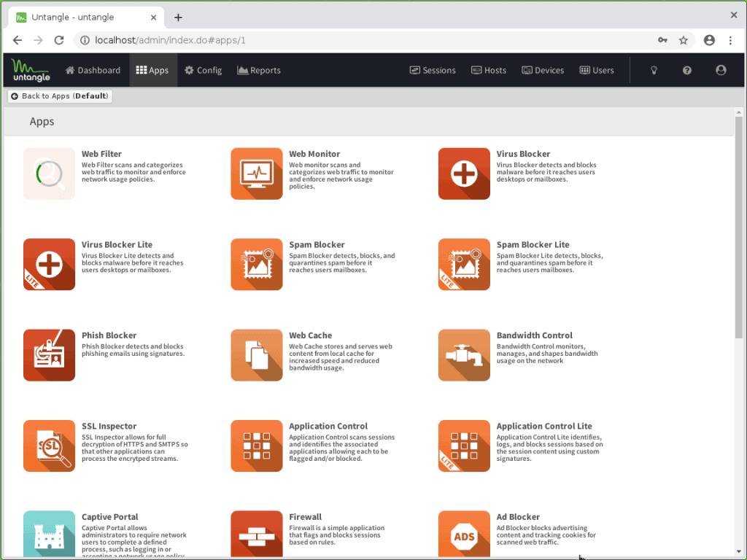Open the Devices page

pyautogui.click(x=543, y=70)
